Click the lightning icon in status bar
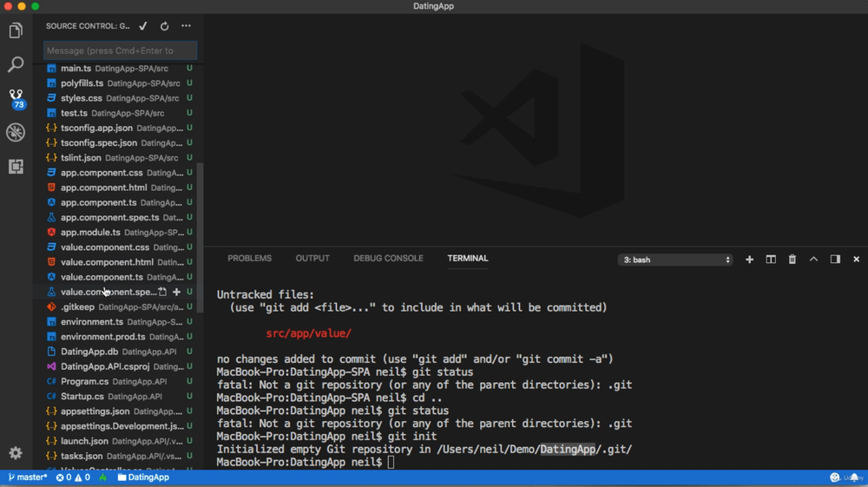 click(103, 477)
